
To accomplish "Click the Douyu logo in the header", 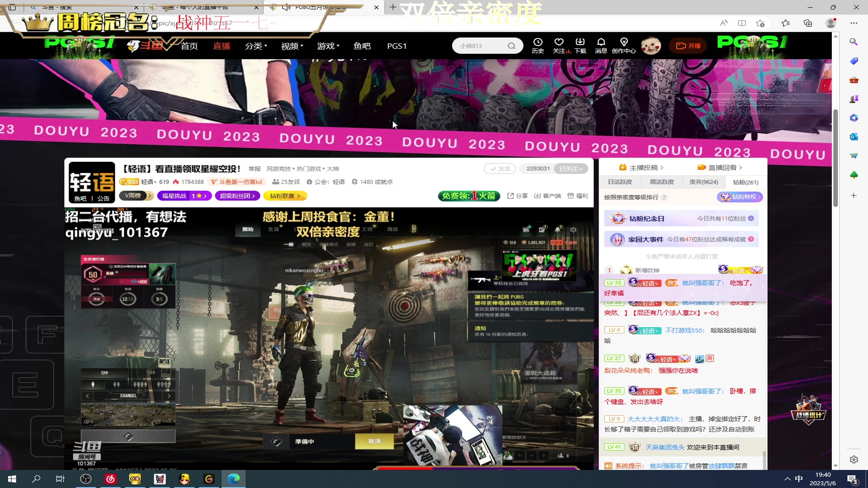I will click(x=145, y=46).
